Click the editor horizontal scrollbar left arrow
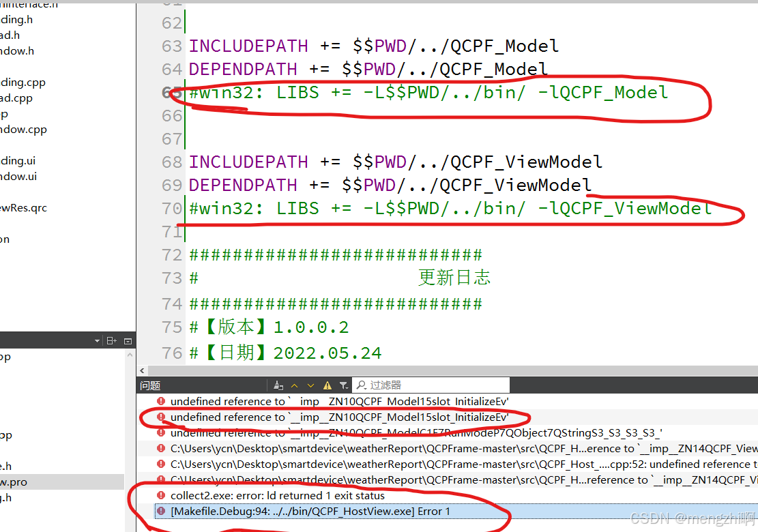Viewport: 758px width, 532px height. click(142, 370)
